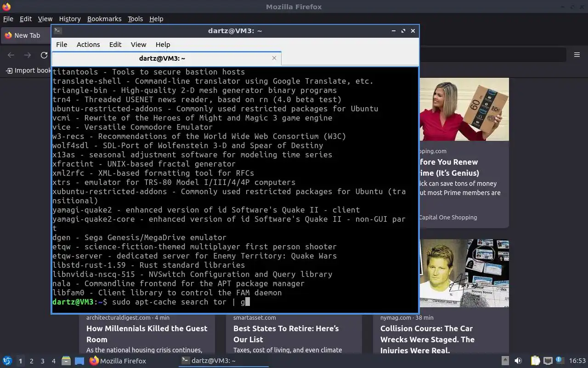Viewport: 588px width, 368px height.
Task: Open 'Collision Course' car wrecks article
Action: 427,339
